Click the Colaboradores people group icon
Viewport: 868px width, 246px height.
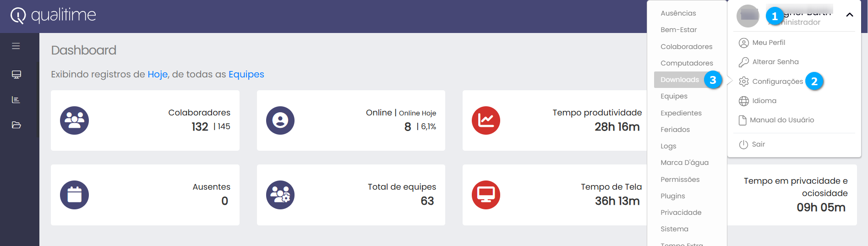74,120
